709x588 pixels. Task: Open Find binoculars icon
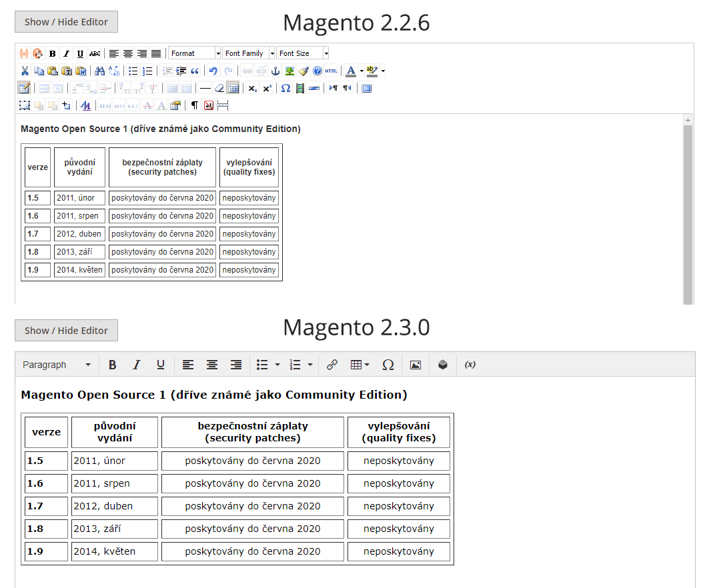(x=100, y=71)
